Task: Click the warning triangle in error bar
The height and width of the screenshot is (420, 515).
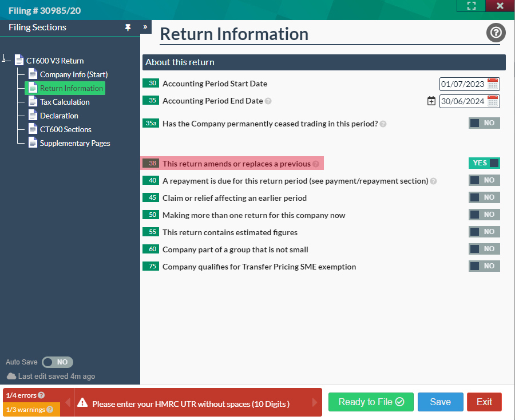Action: (82, 402)
